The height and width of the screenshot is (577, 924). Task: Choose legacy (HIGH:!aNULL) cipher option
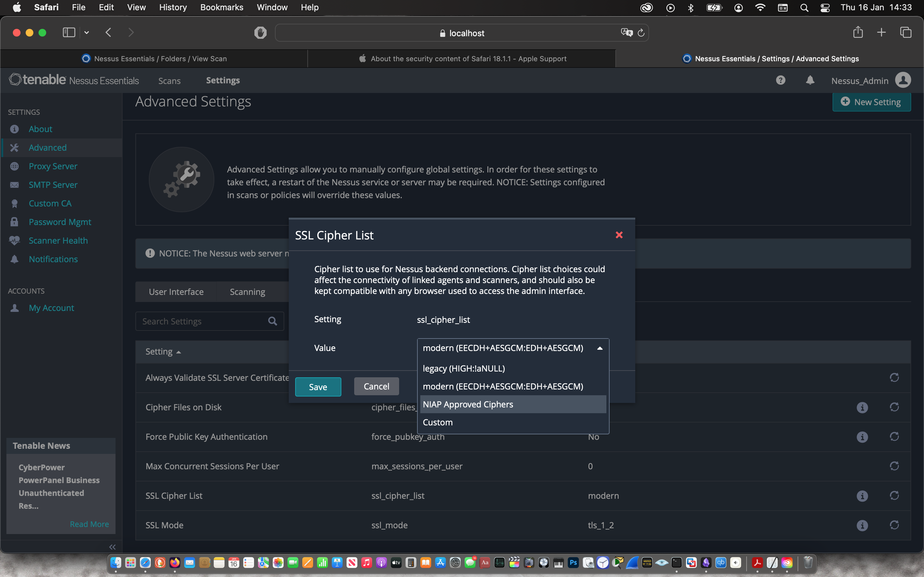[464, 369]
